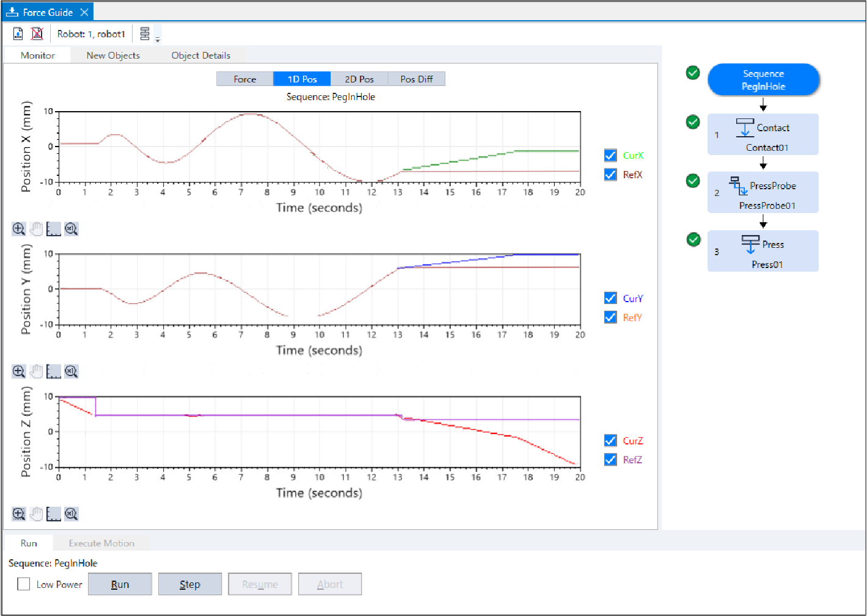Click the delete file icon with red X
This screenshot has width=867, height=616.
[37, 34]
